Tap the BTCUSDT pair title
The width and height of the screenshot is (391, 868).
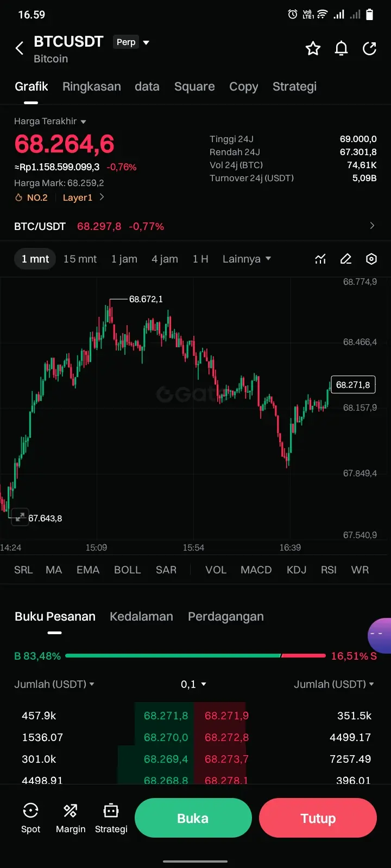[68, 42]
